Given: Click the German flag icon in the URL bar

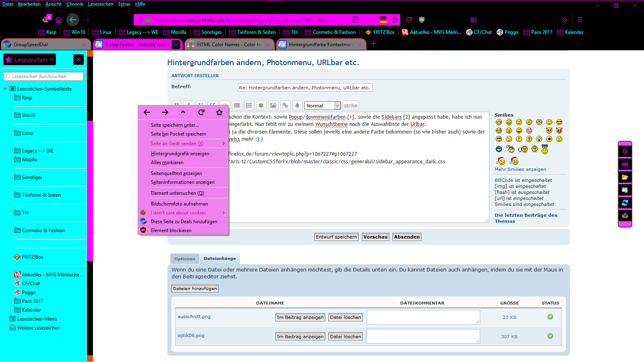Looking at the screenshot, I should pyautogui.click(x=383, y=20).
